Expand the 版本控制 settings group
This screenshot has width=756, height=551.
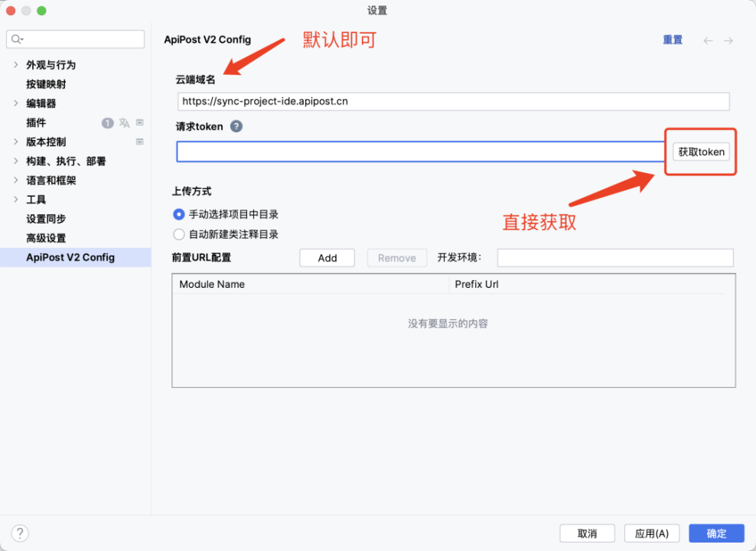tap(16, 142)
